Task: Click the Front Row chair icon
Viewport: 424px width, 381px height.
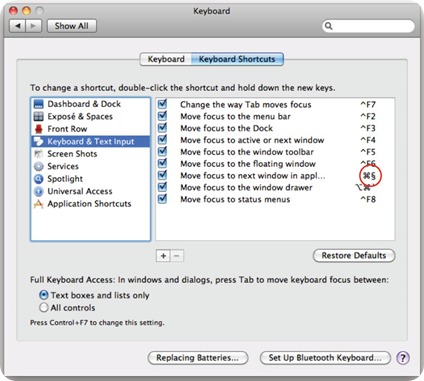Action: [39, 129]
